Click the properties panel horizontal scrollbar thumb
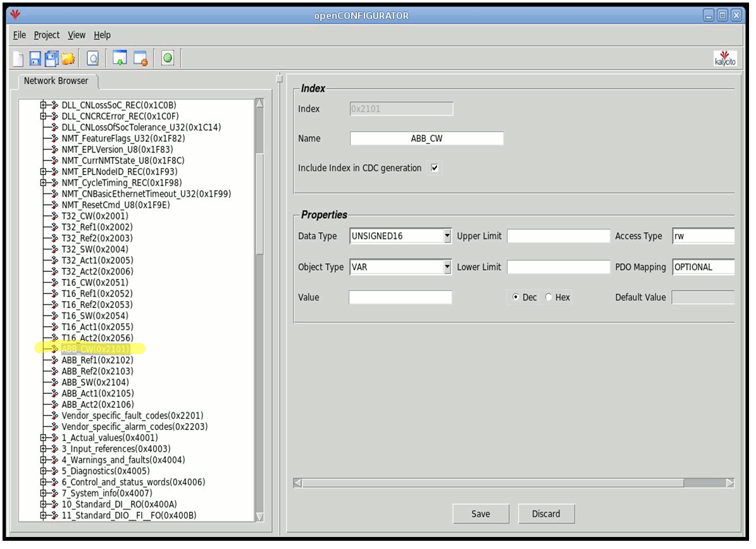This screenshot has height=549, width=756. tap(493, 483)
